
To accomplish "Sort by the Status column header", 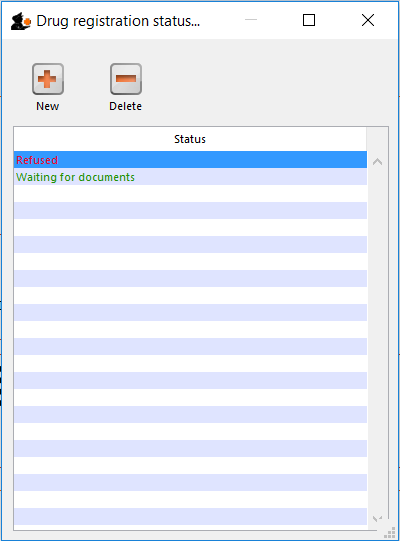I will pos(190,139).
